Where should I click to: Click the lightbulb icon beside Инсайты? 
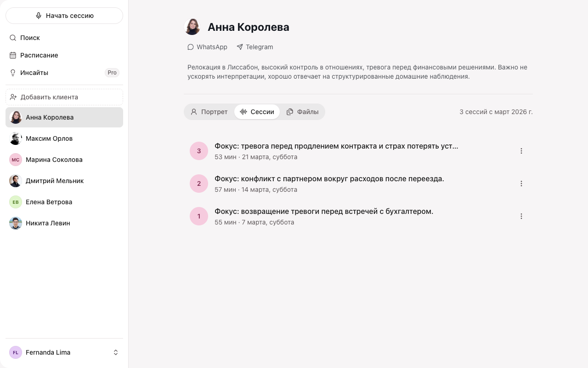tap(13, 73)
